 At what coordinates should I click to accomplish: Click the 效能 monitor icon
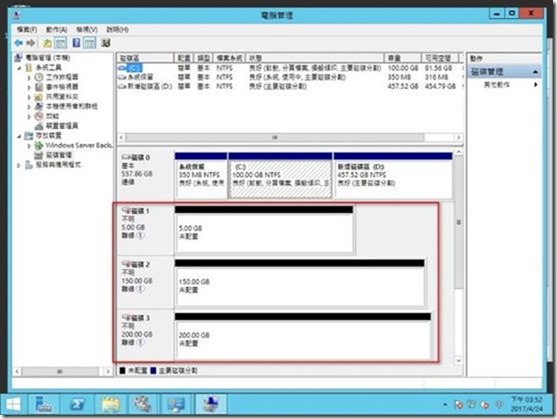[39, 116]
